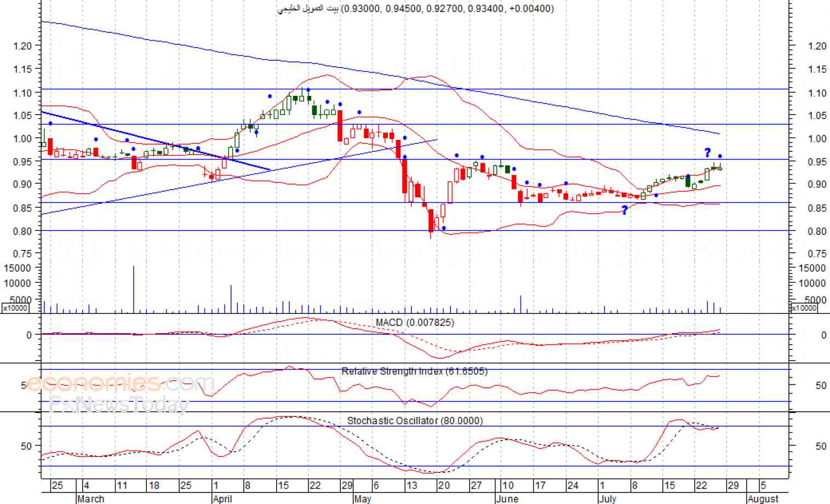830x504 pixels.
Task: Click the blue question mark above the July 22 candle
Action: click(707, 152)
